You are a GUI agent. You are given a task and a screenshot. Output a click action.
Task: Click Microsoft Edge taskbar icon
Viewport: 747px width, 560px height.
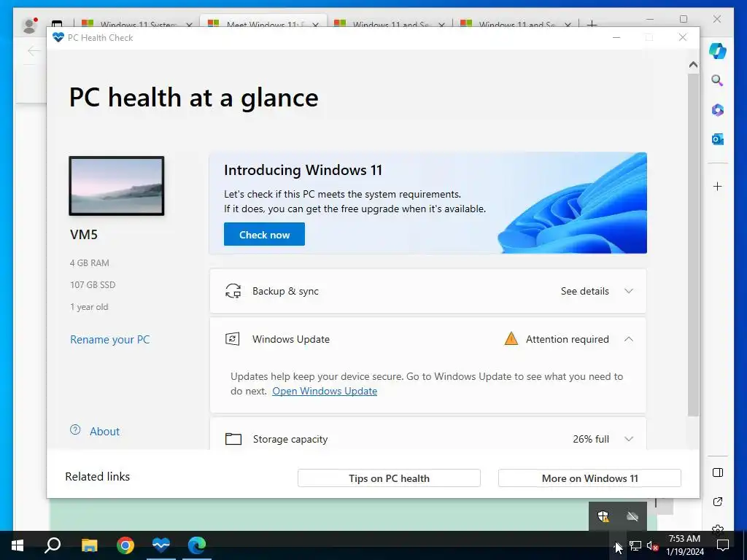[x=197, y=545]
